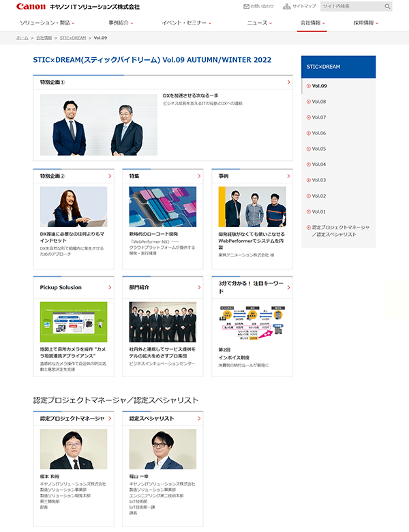Click the sitemap icon
Viewport: 409px width, 532px height.
(x=288, y=6)
